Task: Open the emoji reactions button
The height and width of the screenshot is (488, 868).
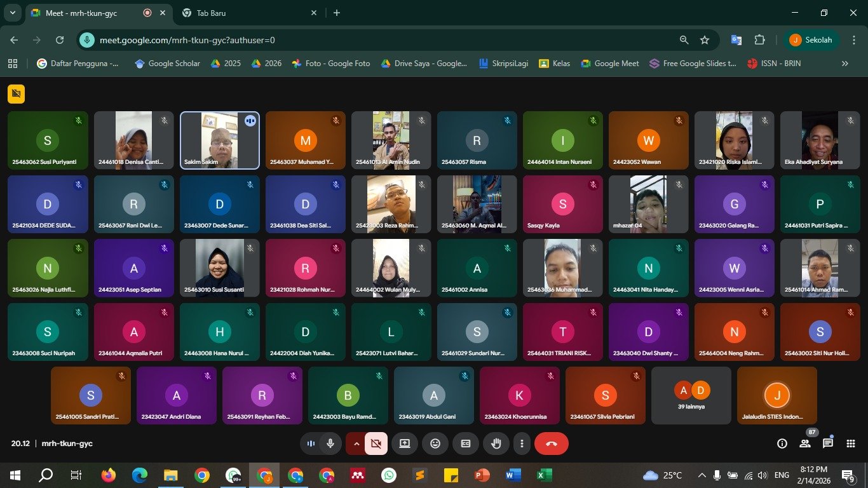Action: [x=435, y=444]
